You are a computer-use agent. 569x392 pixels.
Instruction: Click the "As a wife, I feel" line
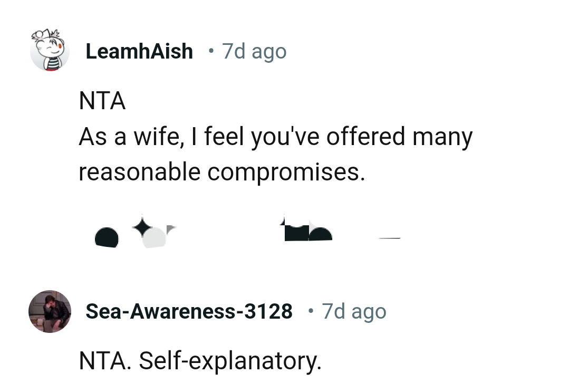[275, 137]
